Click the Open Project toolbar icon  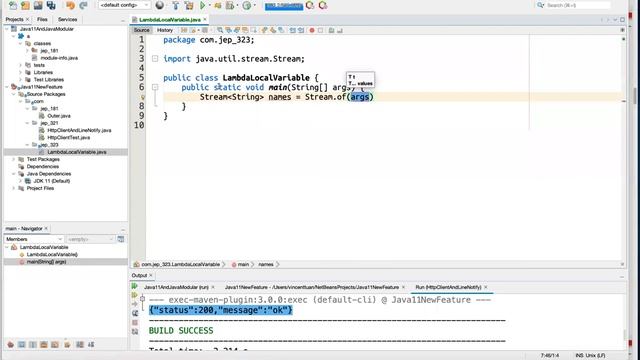point(38,5)
